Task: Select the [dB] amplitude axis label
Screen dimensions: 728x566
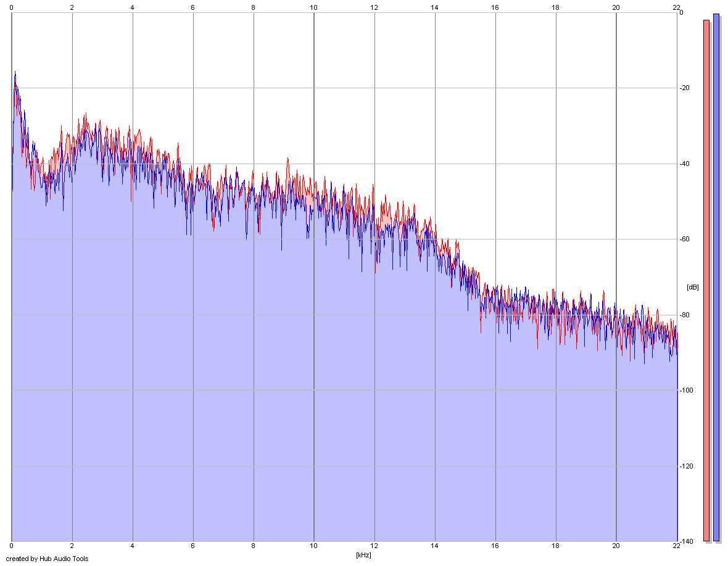Action: 693,287
